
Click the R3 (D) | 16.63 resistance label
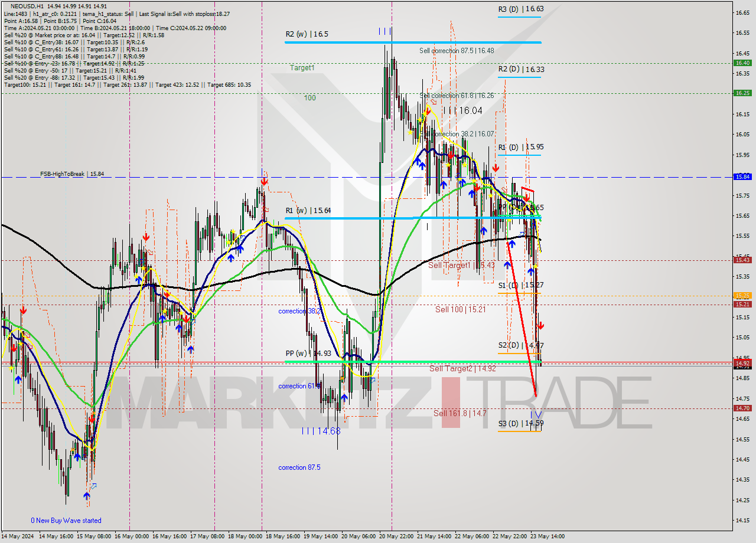coord(520,9)
